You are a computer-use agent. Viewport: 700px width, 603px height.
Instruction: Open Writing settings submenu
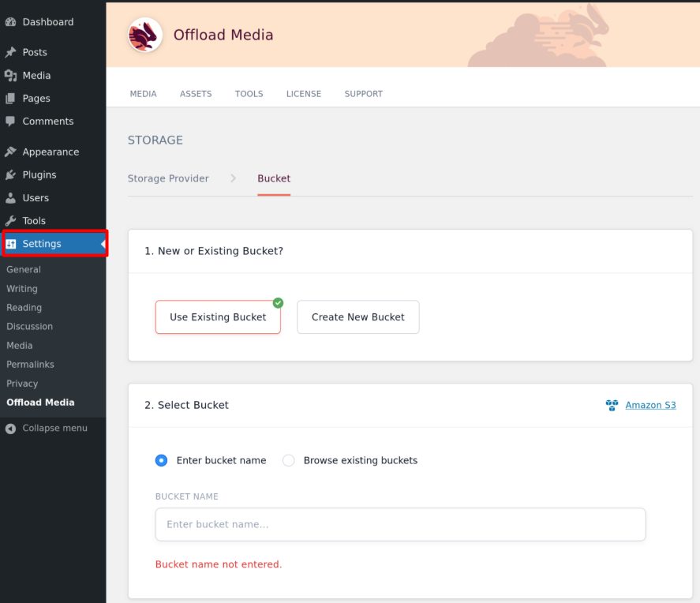(22, 289)
